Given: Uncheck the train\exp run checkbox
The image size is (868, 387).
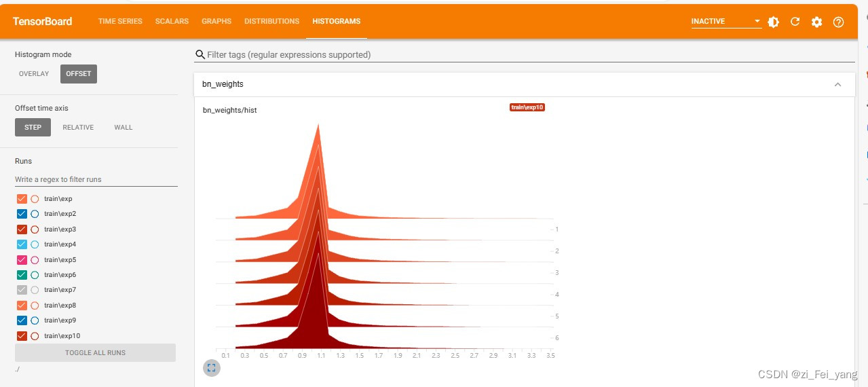Looking at the screenshot, I should 22,199.
